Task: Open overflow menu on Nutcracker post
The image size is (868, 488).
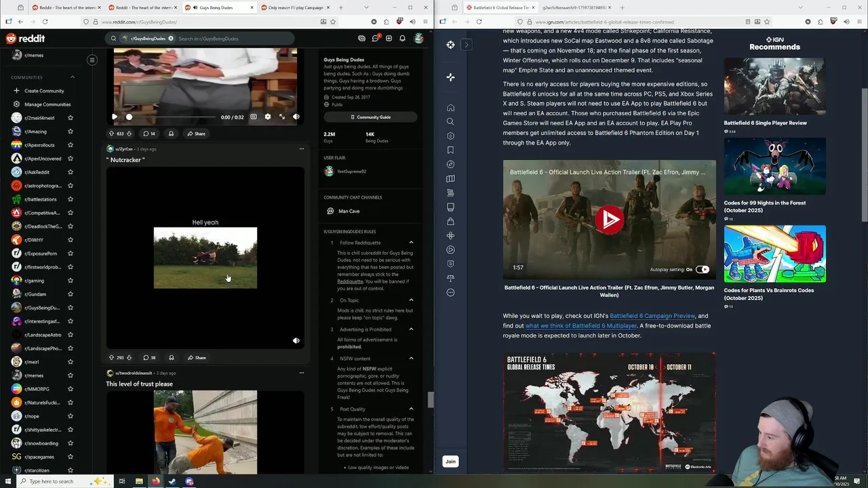Action: [302, 149]
